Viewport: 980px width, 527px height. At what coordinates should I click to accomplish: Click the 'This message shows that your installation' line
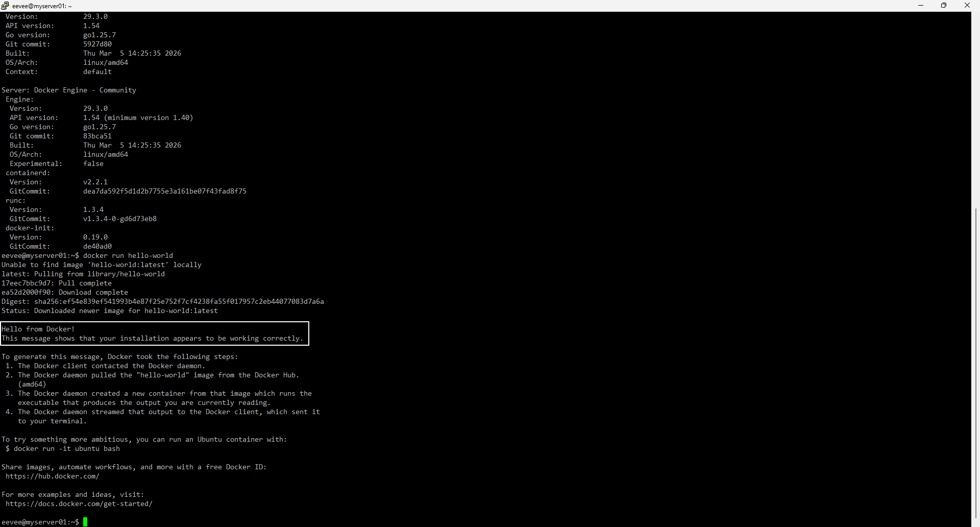point(153,338)
